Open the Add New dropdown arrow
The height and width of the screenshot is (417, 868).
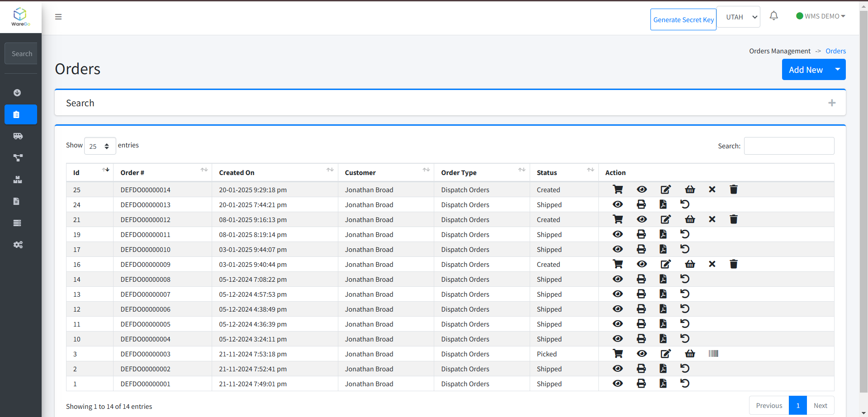click(x=838, y=70)
